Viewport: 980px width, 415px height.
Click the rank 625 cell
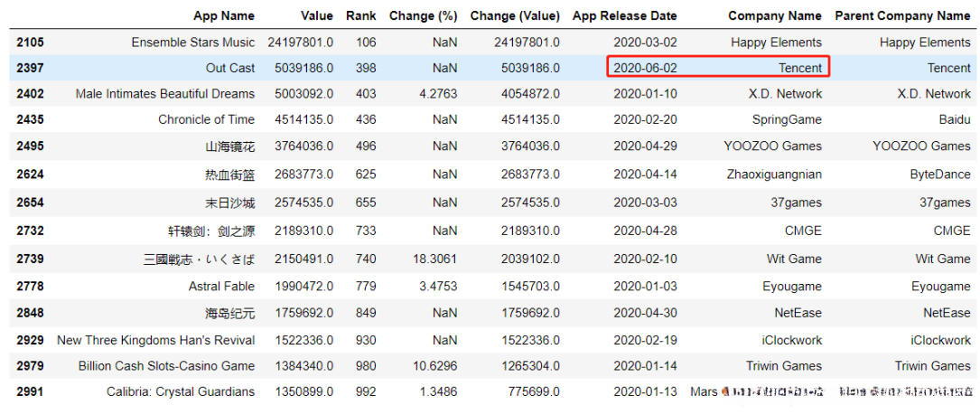[x=366, y=174]
